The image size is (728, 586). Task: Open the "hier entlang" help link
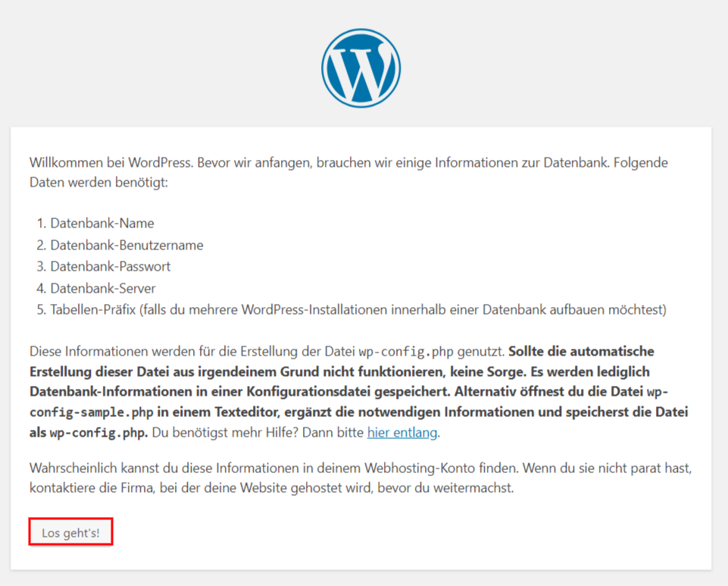point(402,433)
